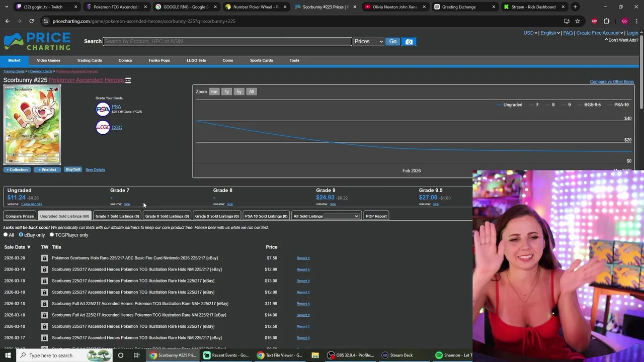Click the lock icon on 2026-03-17 row

pos(44,338)
